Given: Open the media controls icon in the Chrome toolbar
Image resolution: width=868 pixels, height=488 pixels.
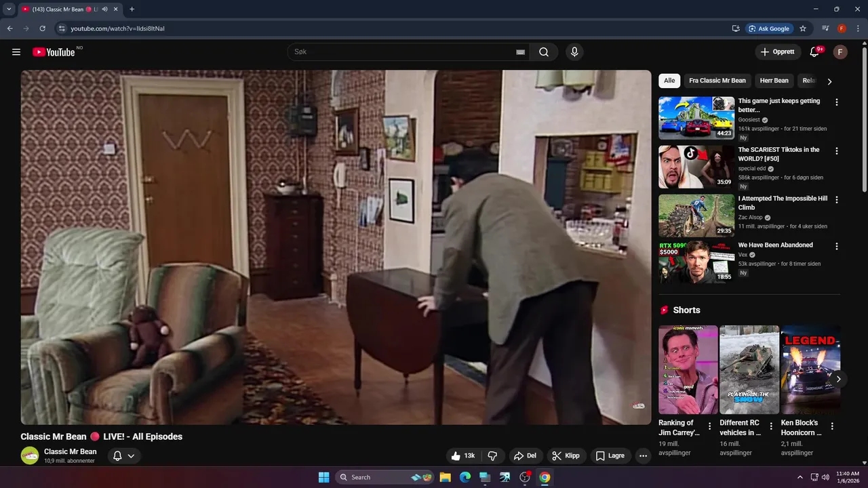Looking at the screenshot, I should [825, 28].
